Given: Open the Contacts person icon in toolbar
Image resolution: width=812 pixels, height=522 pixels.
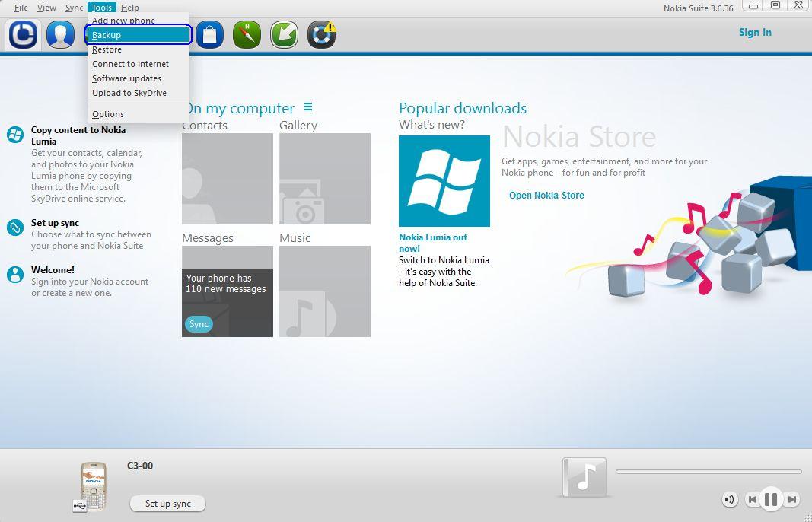Looking at the screenshot, I should (61, 35).
